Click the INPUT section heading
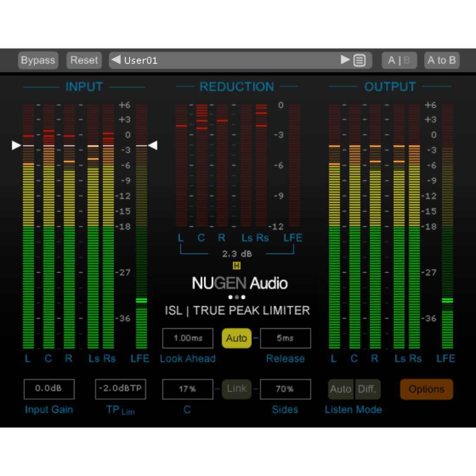This screenshot has height=476, width=476. click(84, 87)
